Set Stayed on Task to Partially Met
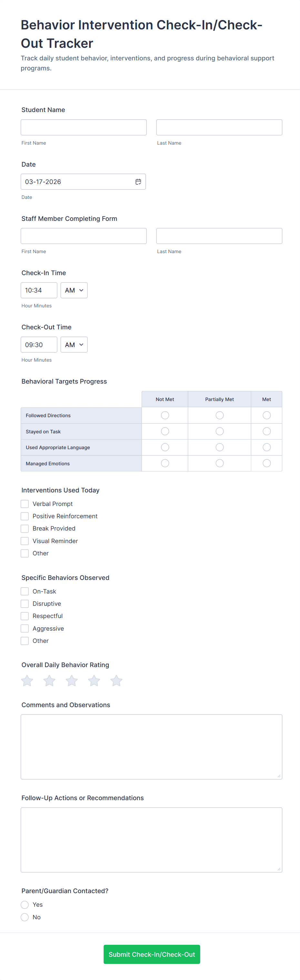The width and height of the screenshot is (300, 980). 219,431
